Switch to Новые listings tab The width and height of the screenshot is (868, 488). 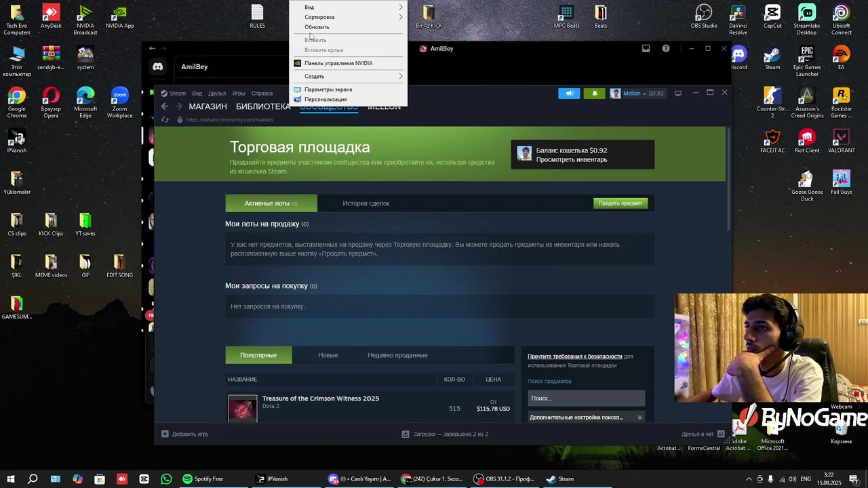328,355
